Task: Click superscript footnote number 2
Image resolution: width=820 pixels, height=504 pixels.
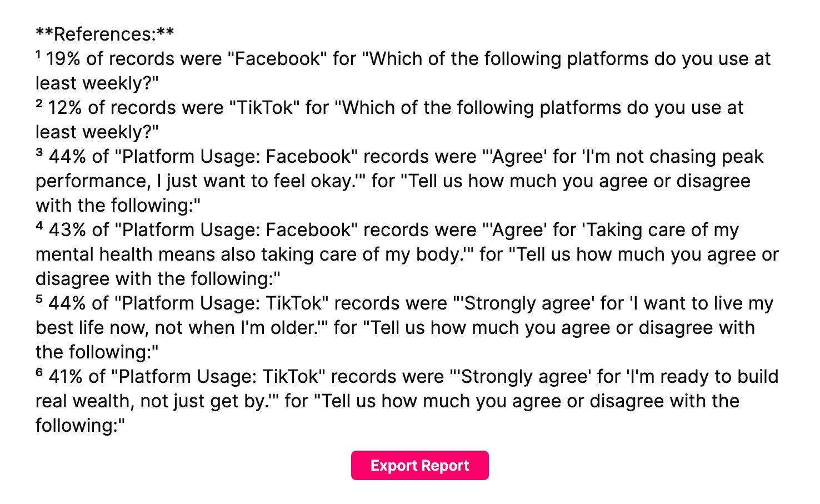Action: [x=39, y=104]
